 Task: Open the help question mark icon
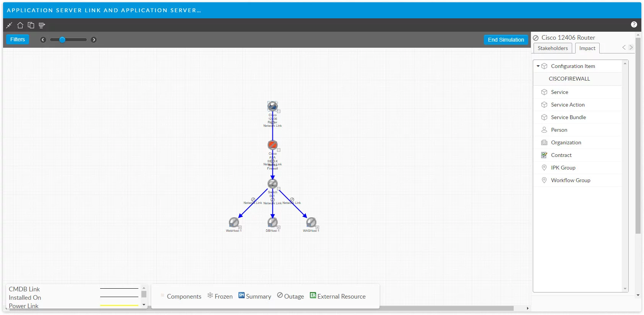634,24
